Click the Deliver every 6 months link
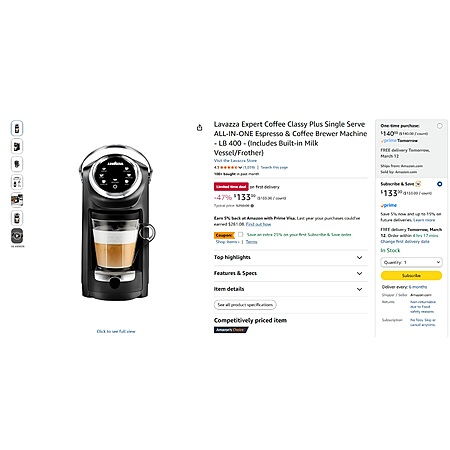This screenshot has width=450, height=450. point(418,287)
